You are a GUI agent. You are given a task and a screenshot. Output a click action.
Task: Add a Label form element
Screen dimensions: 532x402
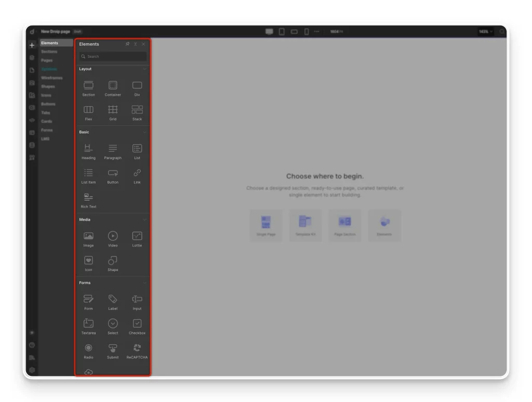coord(113,303)
